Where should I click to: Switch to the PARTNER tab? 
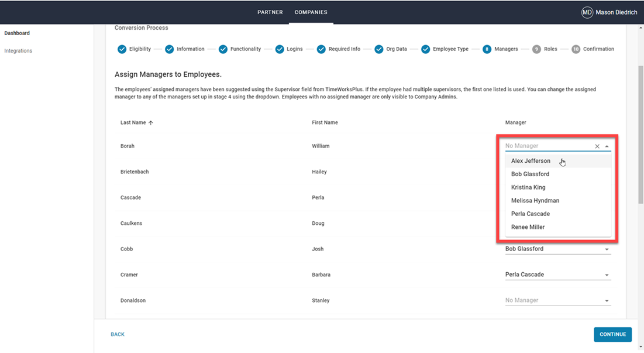(270, 12)
